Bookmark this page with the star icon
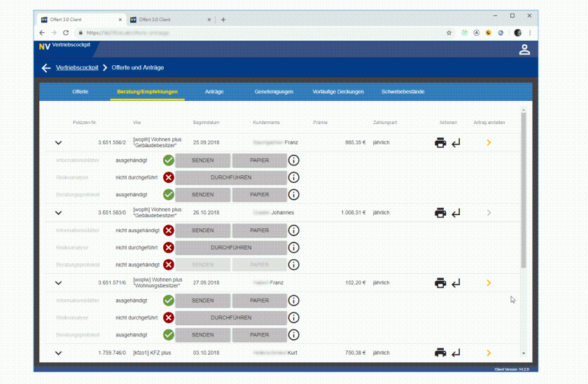 coord(449,33)
